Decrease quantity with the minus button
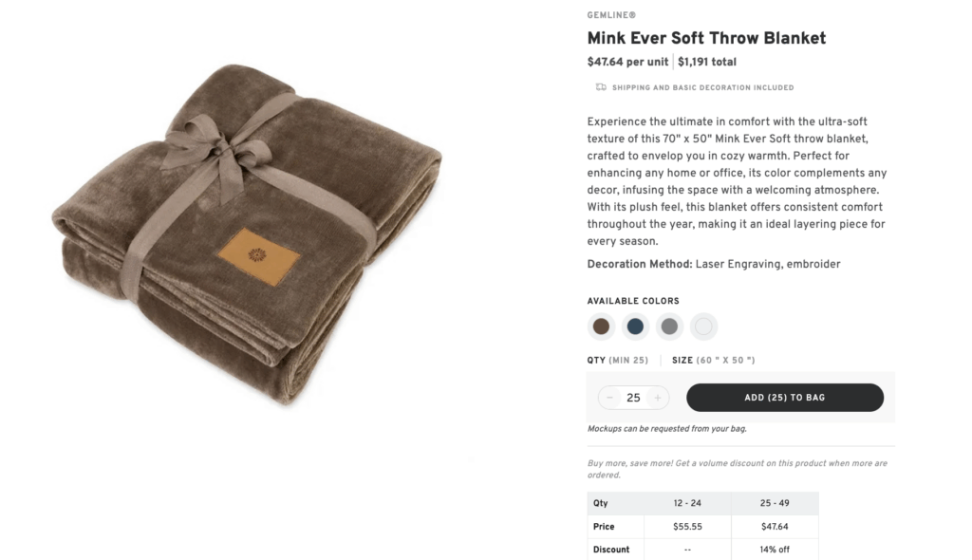 click(x=609, y=398)
